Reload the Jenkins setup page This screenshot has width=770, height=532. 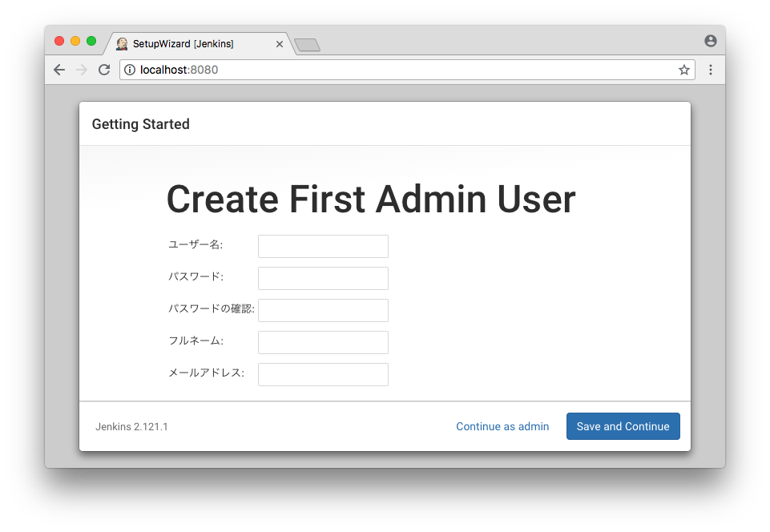tap(104, 70)
